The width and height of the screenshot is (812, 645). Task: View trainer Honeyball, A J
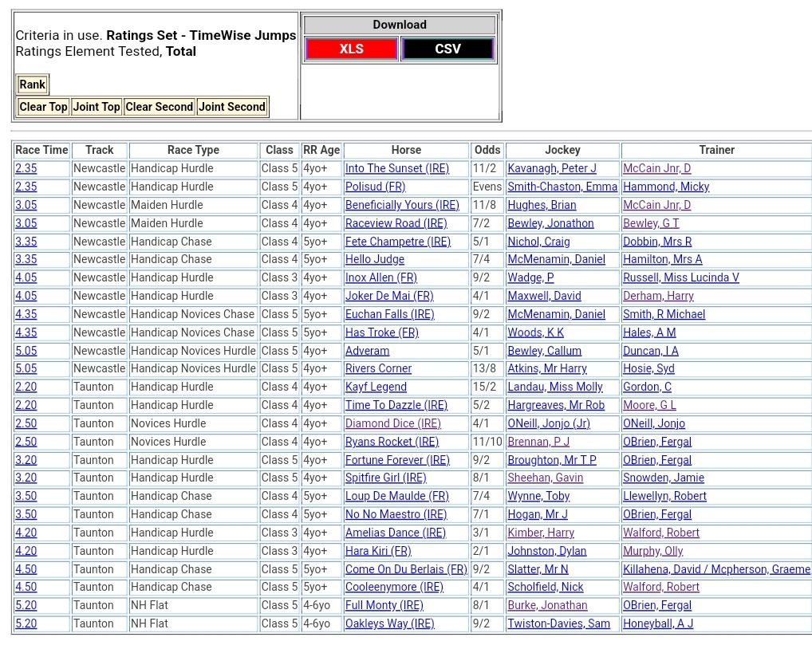[x=657, y=623]
